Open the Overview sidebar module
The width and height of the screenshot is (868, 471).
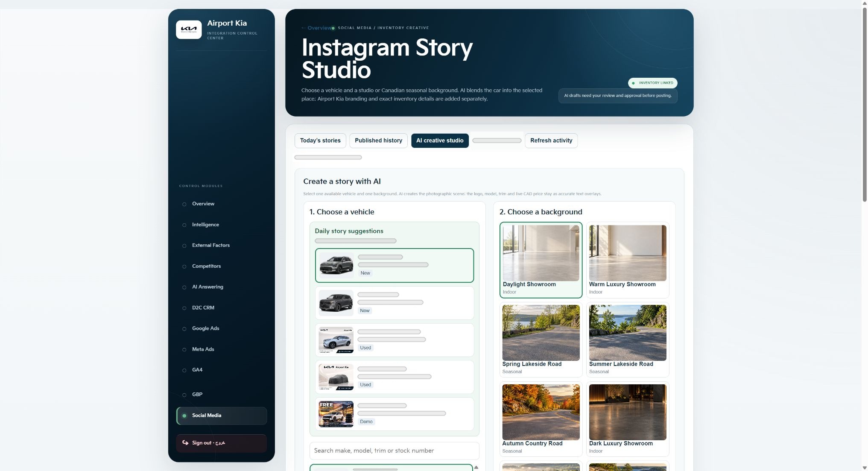[x=221, y=204]
